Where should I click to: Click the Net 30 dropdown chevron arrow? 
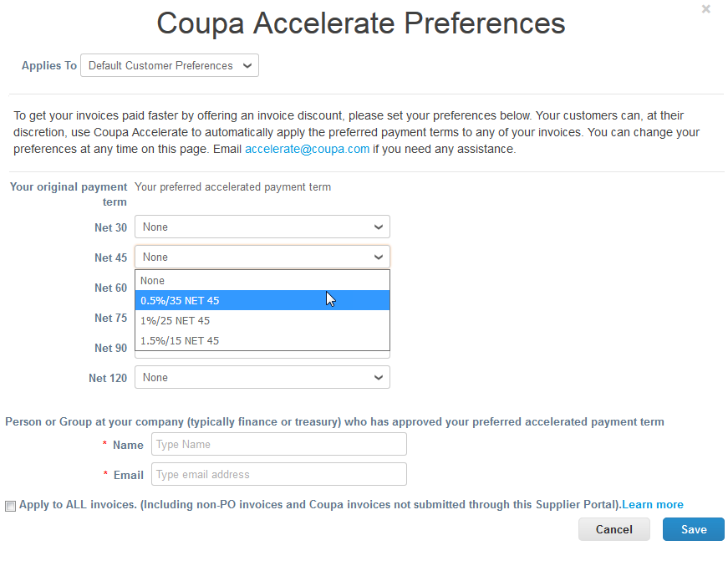379,227
